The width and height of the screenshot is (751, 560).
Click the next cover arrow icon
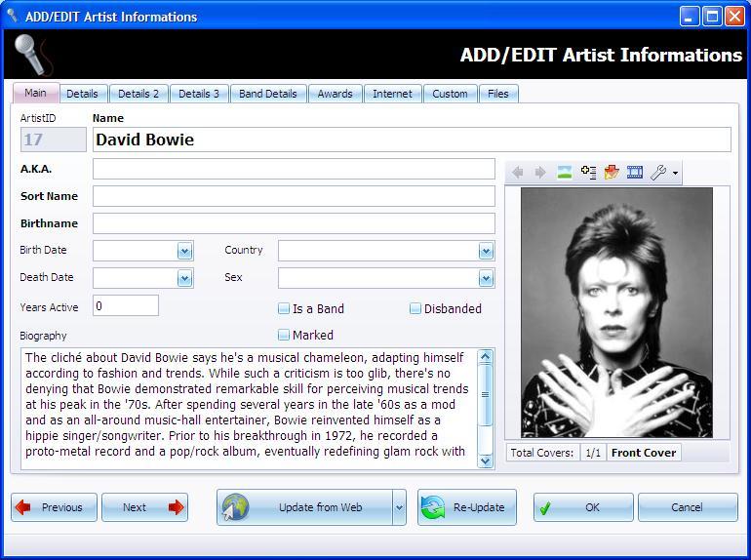click(540, 172)
